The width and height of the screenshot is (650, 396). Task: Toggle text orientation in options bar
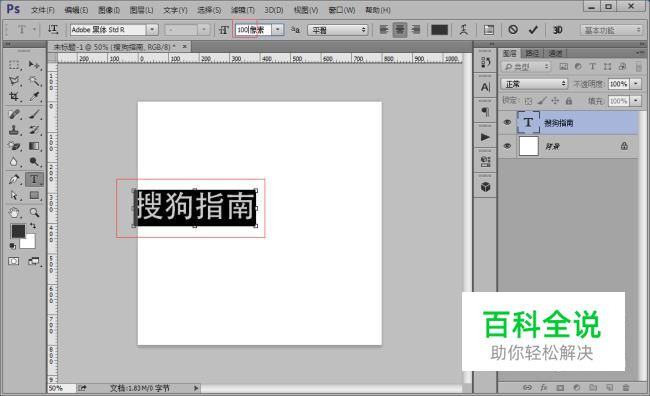pos(53,29)
